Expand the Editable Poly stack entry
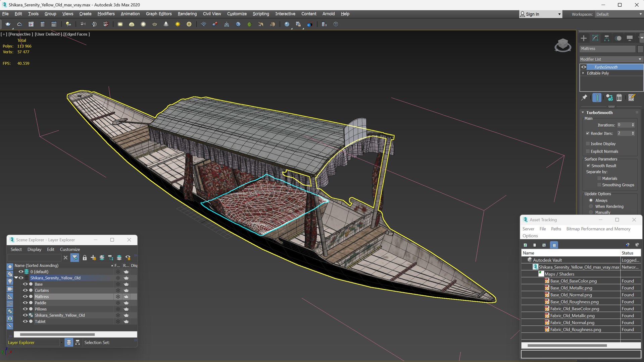This screenshot has width=644, height=362. point(583,73)
